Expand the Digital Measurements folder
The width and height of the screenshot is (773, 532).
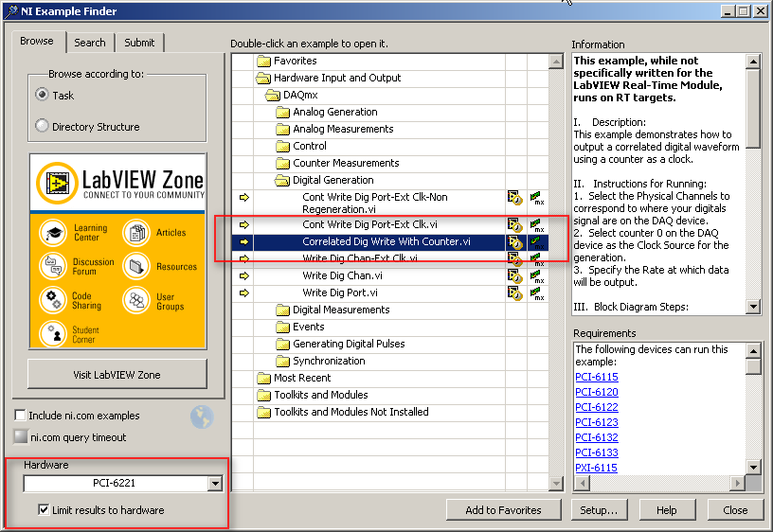coord(282,310)
